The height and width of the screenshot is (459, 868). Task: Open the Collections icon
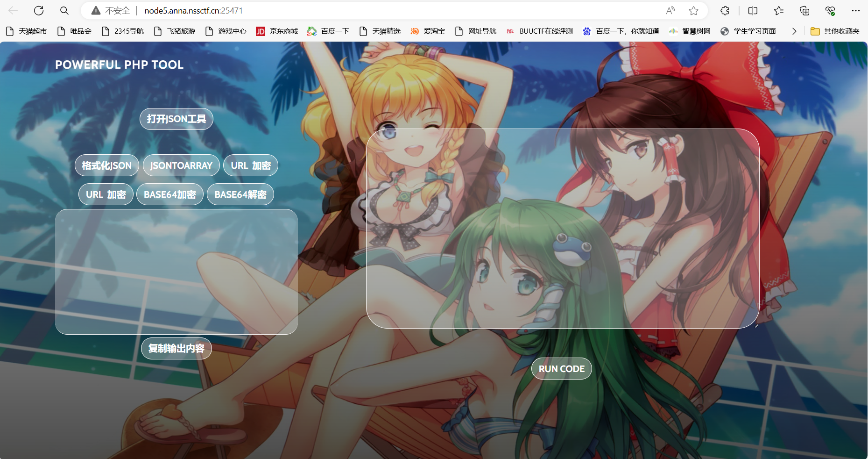pyautogui.click(x=804, y=10)
